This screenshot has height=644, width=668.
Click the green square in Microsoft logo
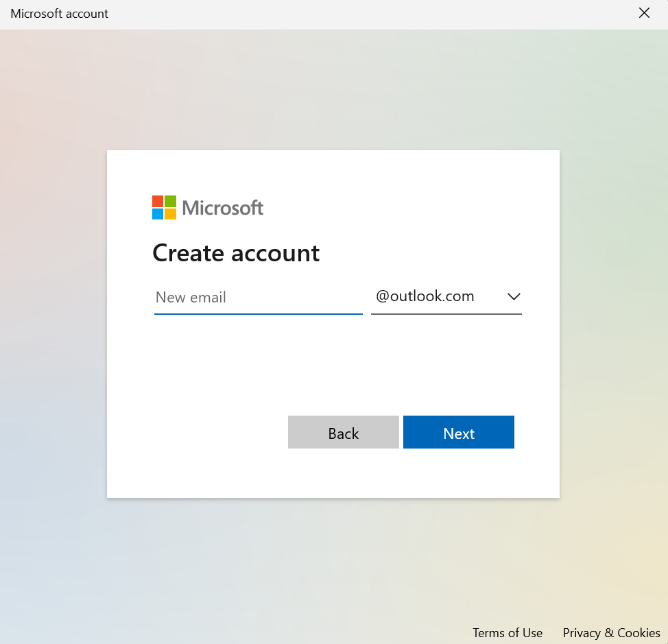(x=170, y=201)
